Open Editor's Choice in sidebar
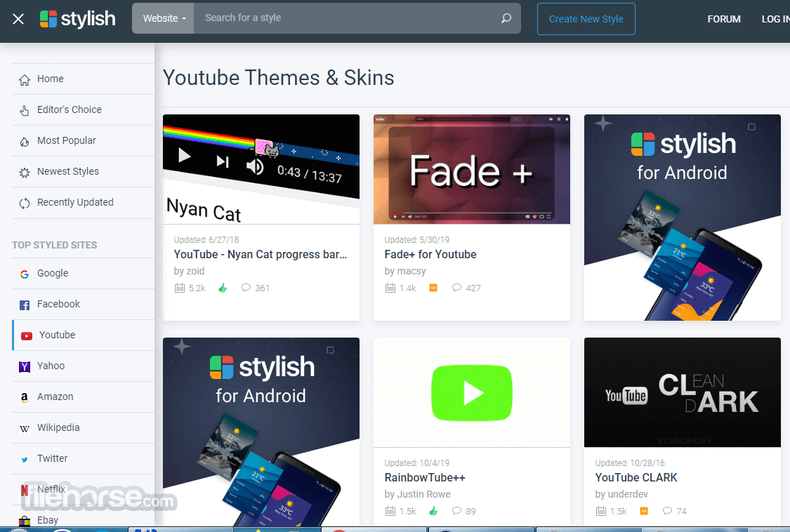Viewport: 790px width, 532px height. (x=83, y=109)
